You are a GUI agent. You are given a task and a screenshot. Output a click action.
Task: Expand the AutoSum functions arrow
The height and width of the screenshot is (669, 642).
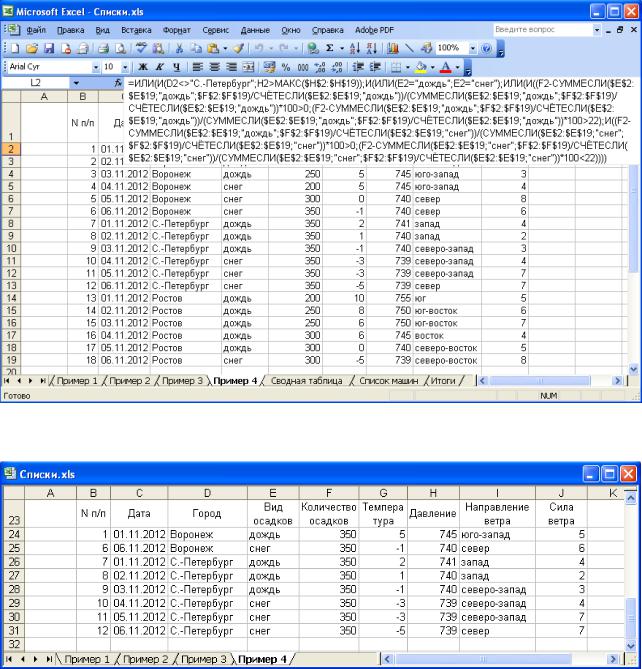pyautogui.click(x=342, y=48)
